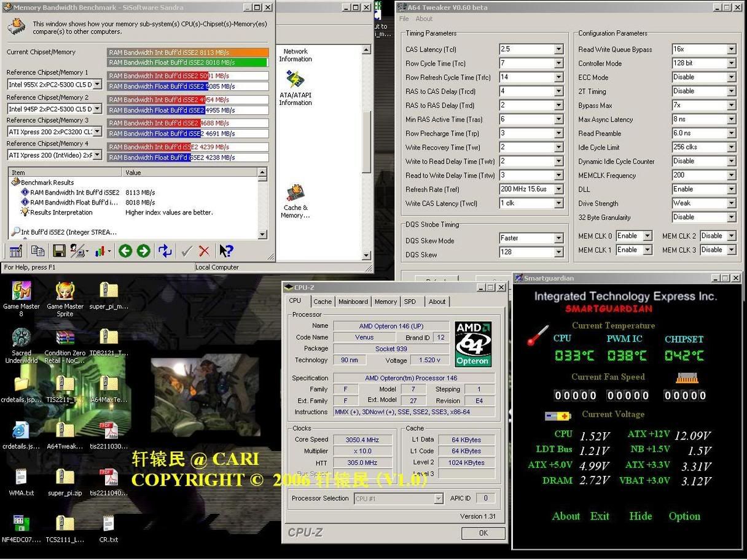Open the Refresh Rate (Tref) dropdown
The height and width of the screenshot is (560, 747).
click(x=558, y=189)
